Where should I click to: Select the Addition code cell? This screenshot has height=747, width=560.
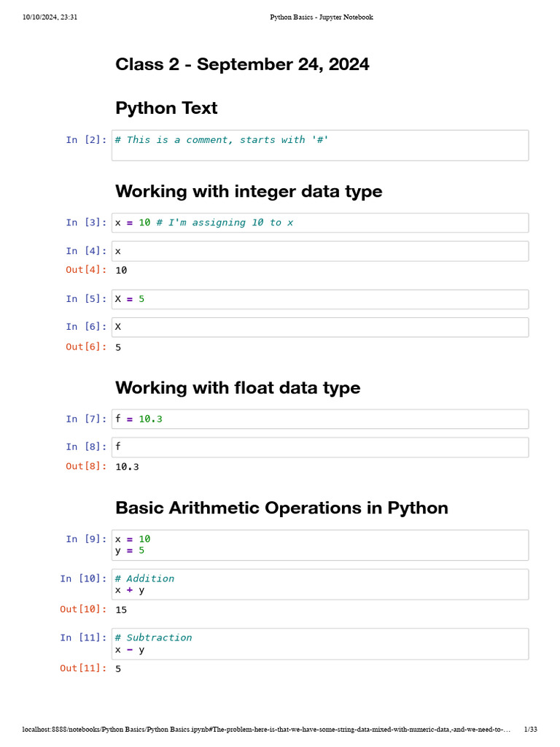coord(319,584)
